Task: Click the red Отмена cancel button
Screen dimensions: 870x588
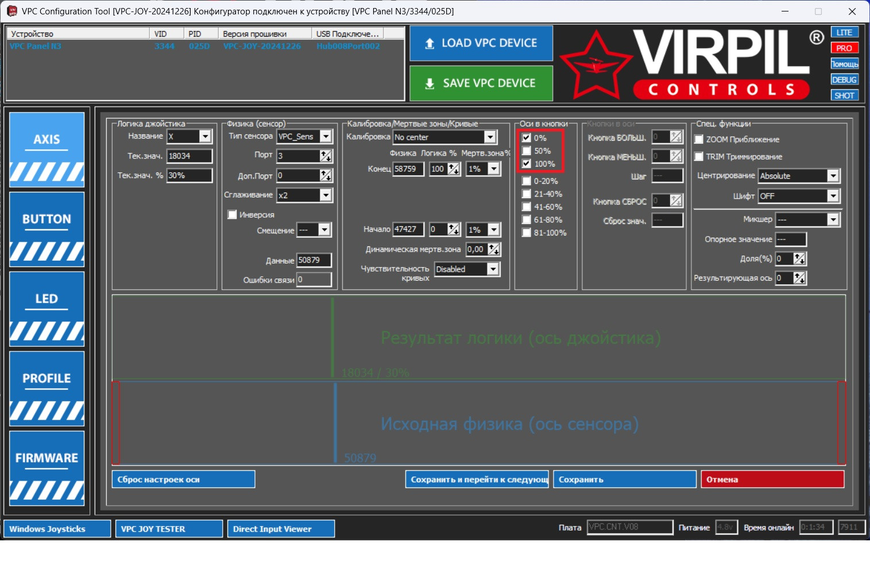Action: [773, 479]
